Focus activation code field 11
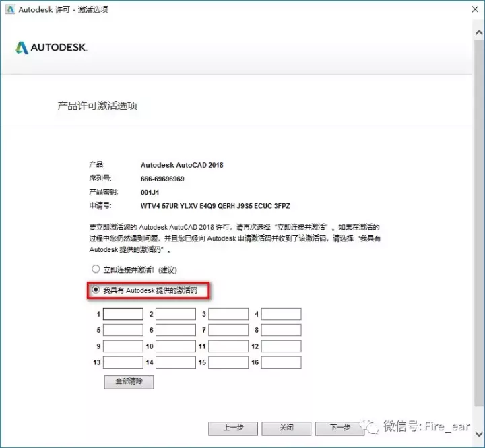485x448 pixels. [228, 346]
